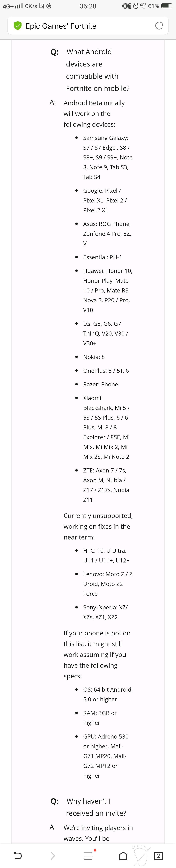Go to the browser home page icon
Image resolution: width=176 pixels, height=868 pixels.
[123, 856]
